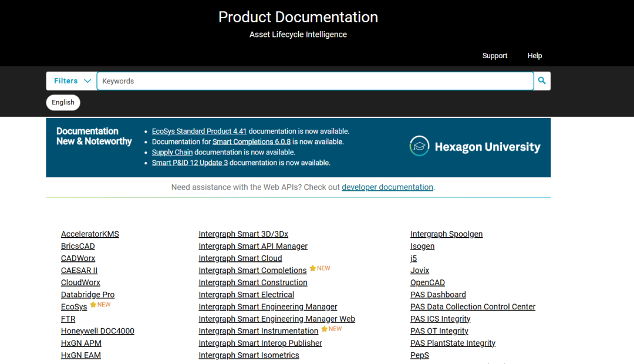Open Intergraph Smart Engineering Manager Web link
The image size is (634, 364).
[x=276, y=319]
